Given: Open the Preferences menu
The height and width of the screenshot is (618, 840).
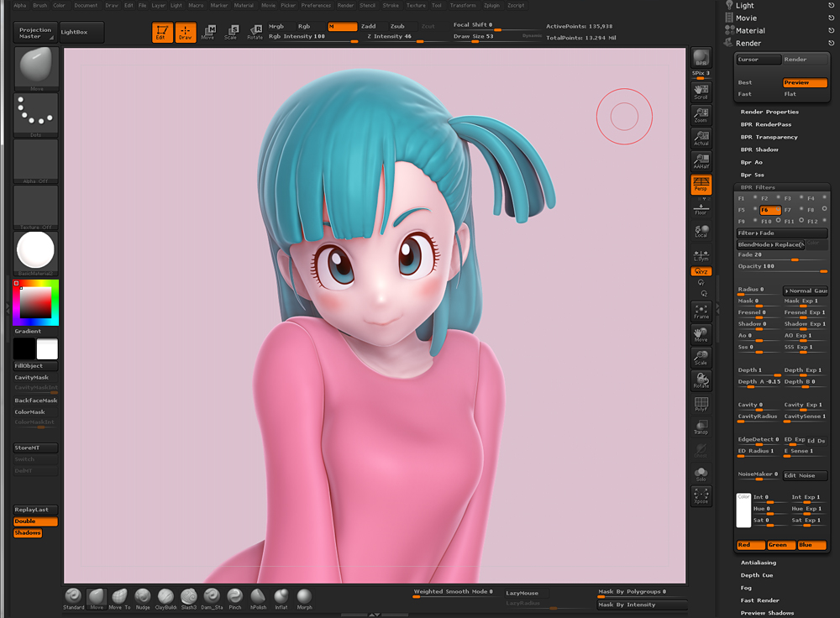Looking at the screenshot, I should point(316,5).
